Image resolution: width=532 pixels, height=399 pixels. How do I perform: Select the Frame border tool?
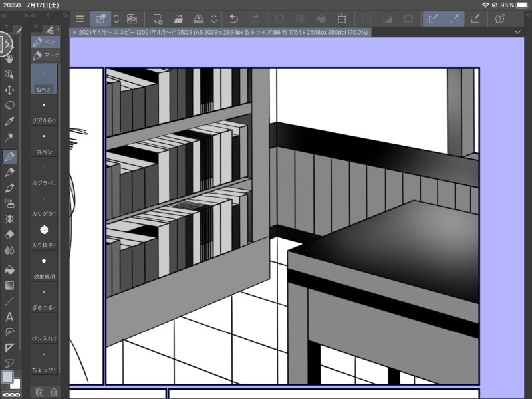(9, 332)
